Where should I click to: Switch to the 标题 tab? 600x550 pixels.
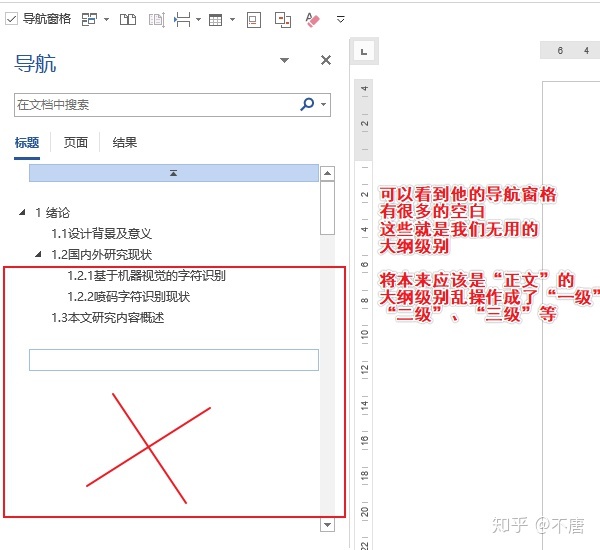27,143
